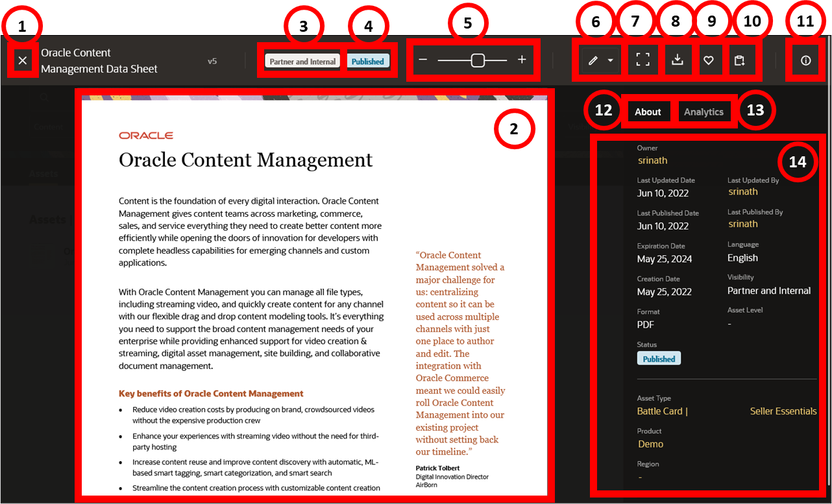Viewport: 832px width, 504px height.
Task: Close the asset viewer with the X icon
Action: click(x=23, y=61)
